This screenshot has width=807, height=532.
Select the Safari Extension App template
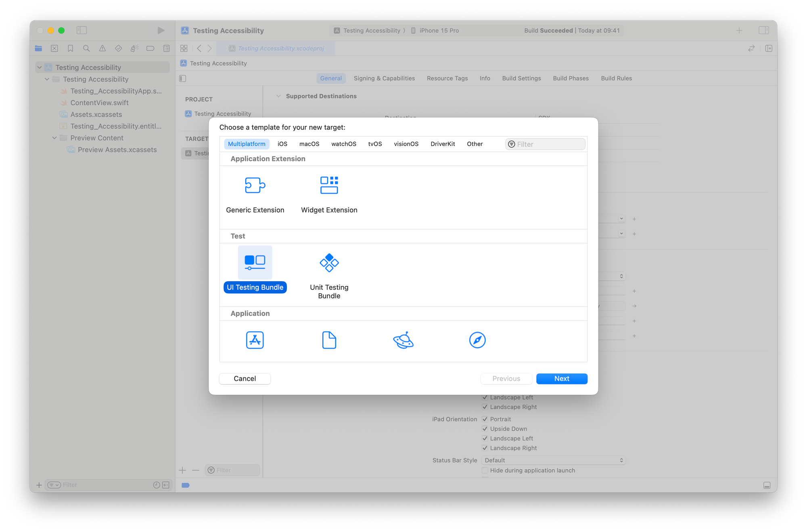[x=477, y=340]
